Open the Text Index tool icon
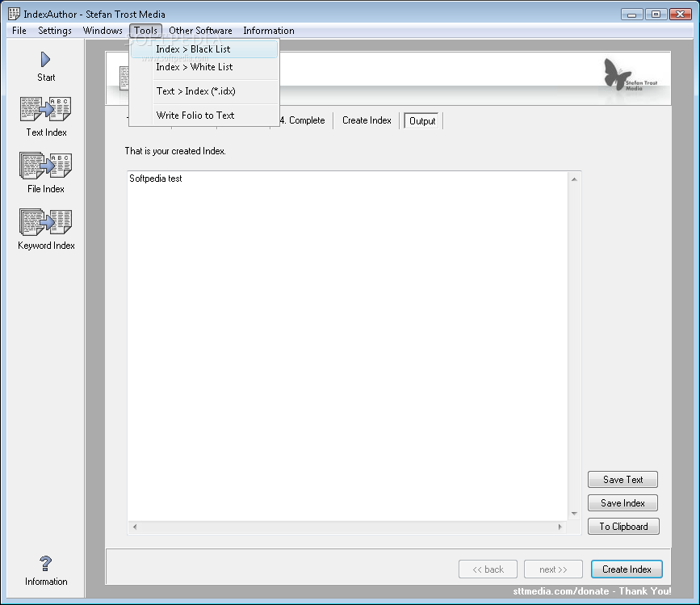Image resolution: width=700 pixels, height=605 pixels. click(45, 109)
